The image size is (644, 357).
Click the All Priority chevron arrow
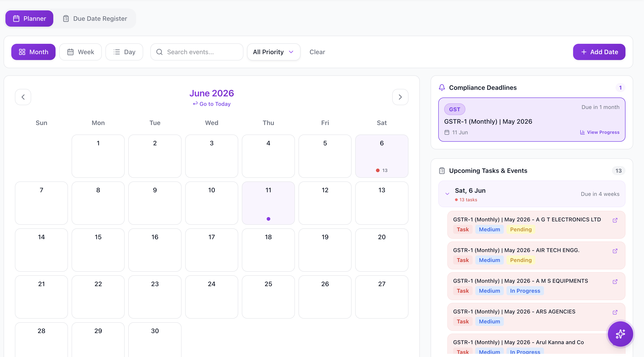[x=291, y=52]
